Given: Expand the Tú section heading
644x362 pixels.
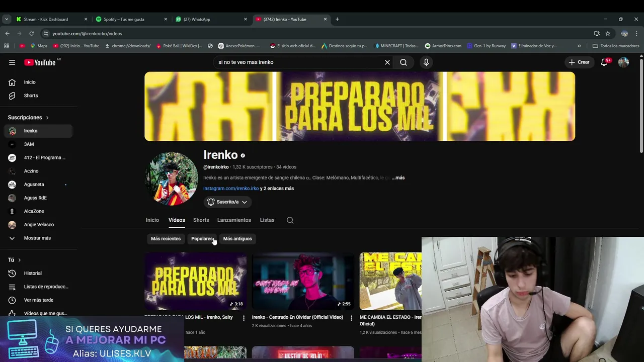Looking at the screenshot, I should 14,260.
